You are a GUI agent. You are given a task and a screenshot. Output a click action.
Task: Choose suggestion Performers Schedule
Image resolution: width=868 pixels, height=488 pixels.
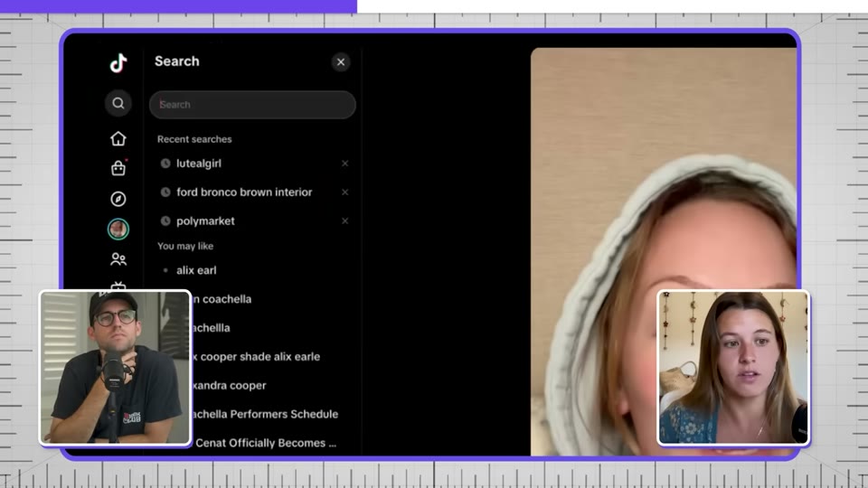pyautogui.click(x=265, y=414)
